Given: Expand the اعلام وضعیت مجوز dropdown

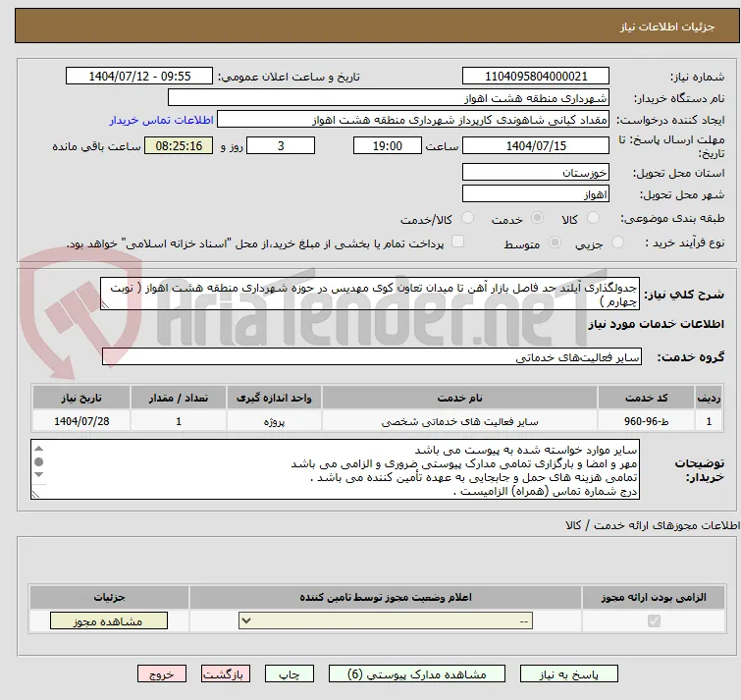Looking at the screenshot, I should 386,621.
